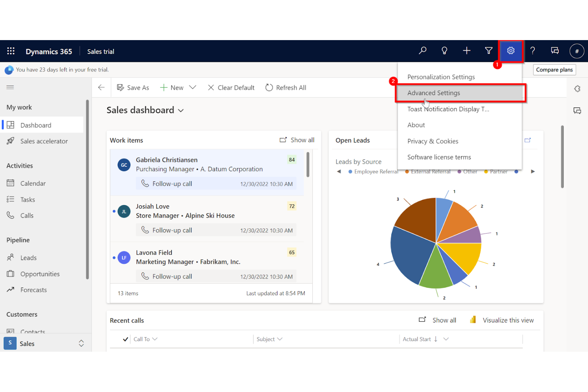Open the puzzle piece side pane icon

coord(577,89)
